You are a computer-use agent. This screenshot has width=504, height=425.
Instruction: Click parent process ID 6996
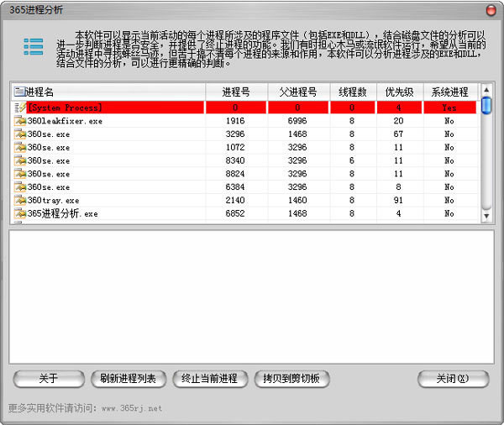pos(297,121)
